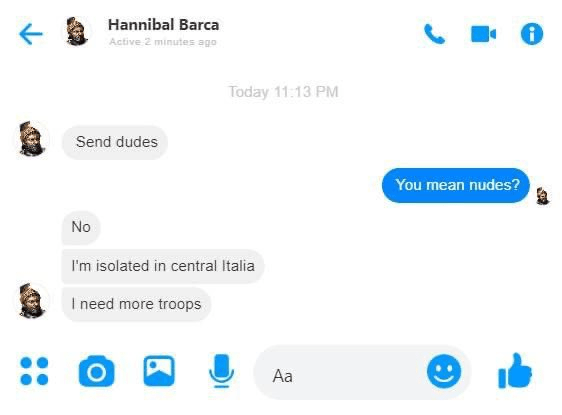Click avatar beside "Send dudes" message

point(32,139)
